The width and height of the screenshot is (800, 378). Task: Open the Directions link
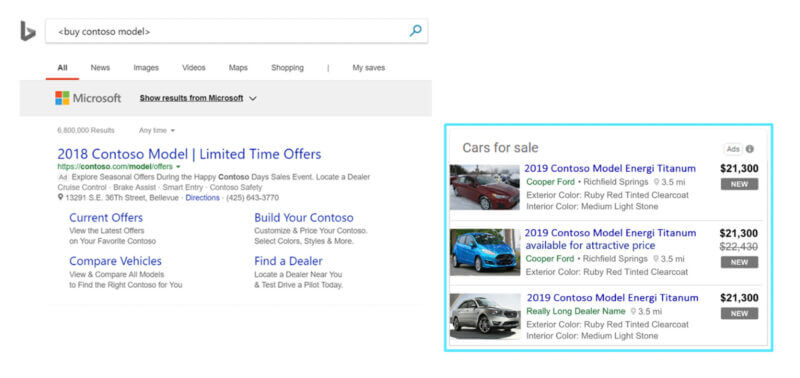203,197
